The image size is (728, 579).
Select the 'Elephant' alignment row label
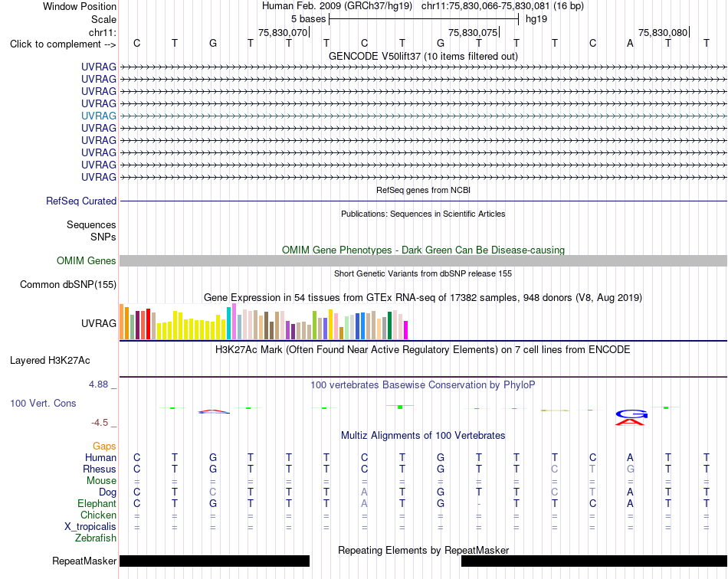[x=97, y=503]
